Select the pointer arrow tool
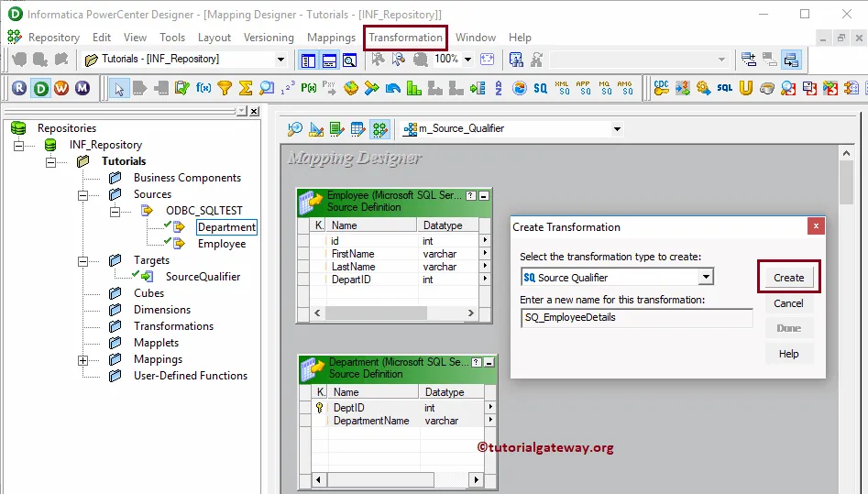868x494 pixels. pos(119,88)
